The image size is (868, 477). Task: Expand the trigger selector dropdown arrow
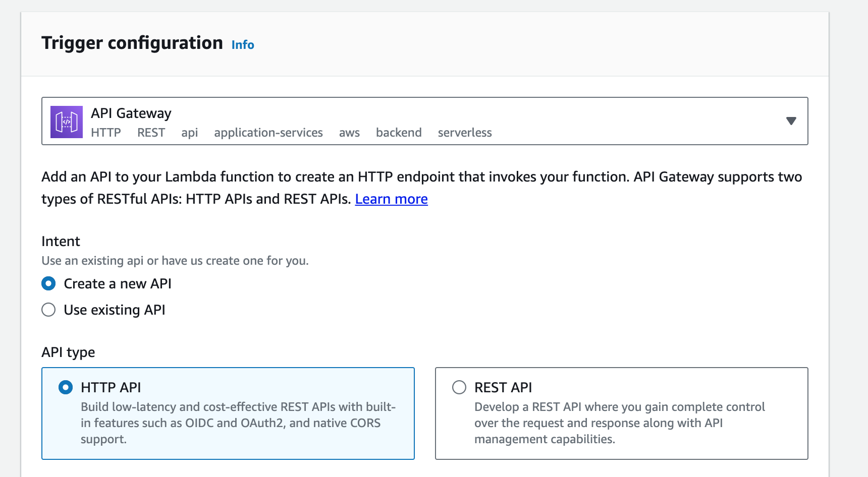791,121
